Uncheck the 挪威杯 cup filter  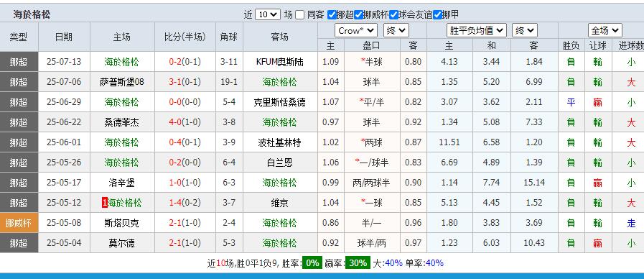tap(358, 15)
